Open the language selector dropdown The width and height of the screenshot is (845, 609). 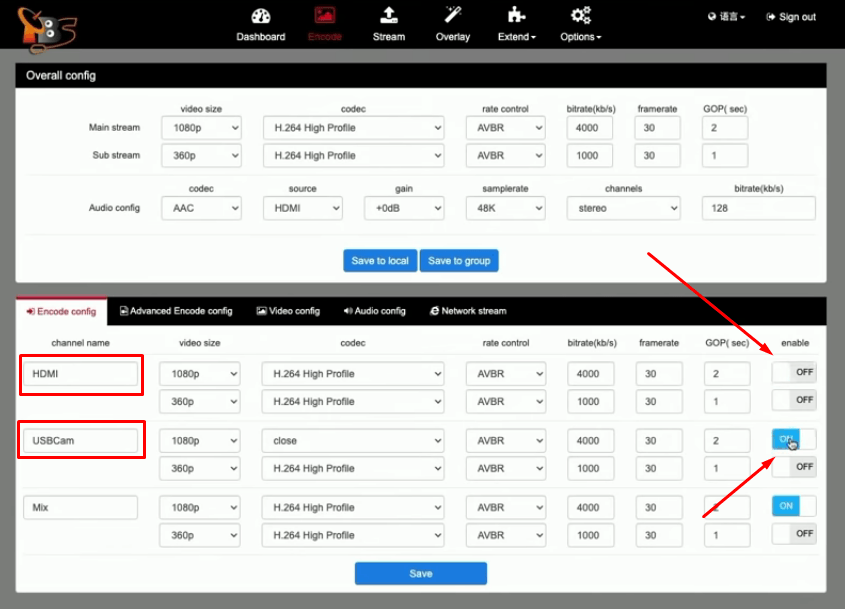(726, 17)
